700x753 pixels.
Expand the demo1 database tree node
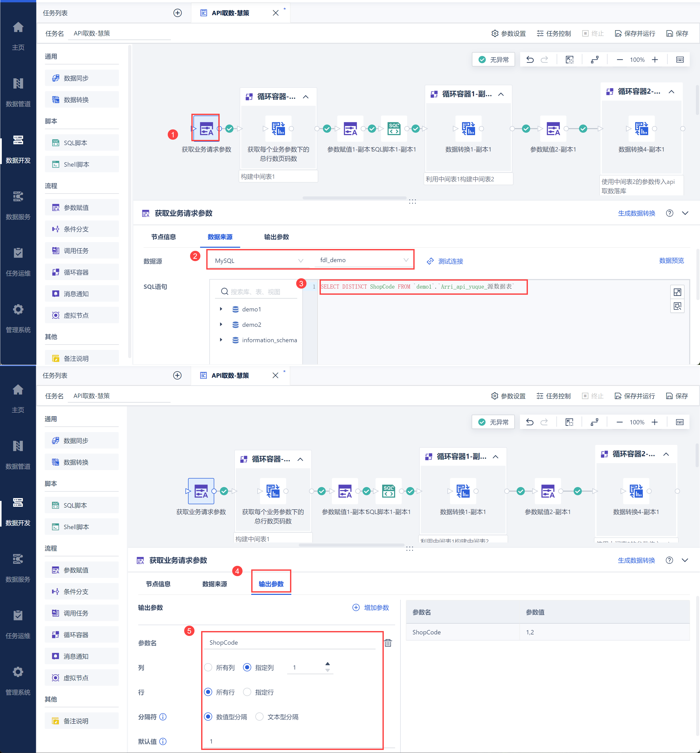[221, 309]
